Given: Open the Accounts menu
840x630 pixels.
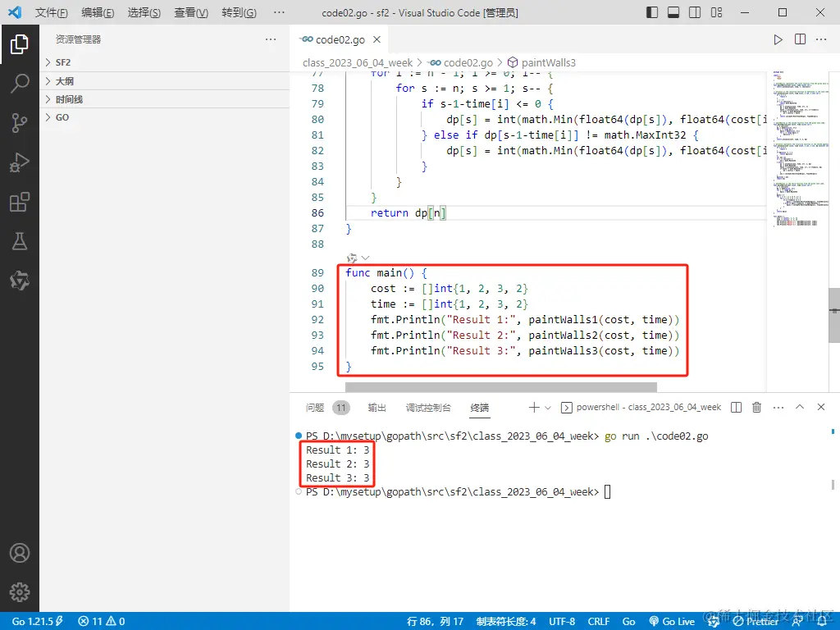Looking at the screenshot, I should [x=20, y=553].
